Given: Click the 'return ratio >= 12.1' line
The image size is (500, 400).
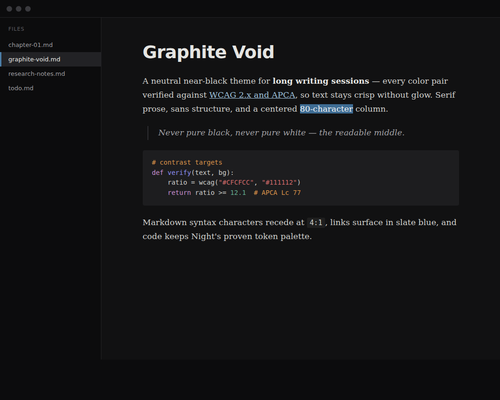Looking at the screenshot, I should pos(207,193).
